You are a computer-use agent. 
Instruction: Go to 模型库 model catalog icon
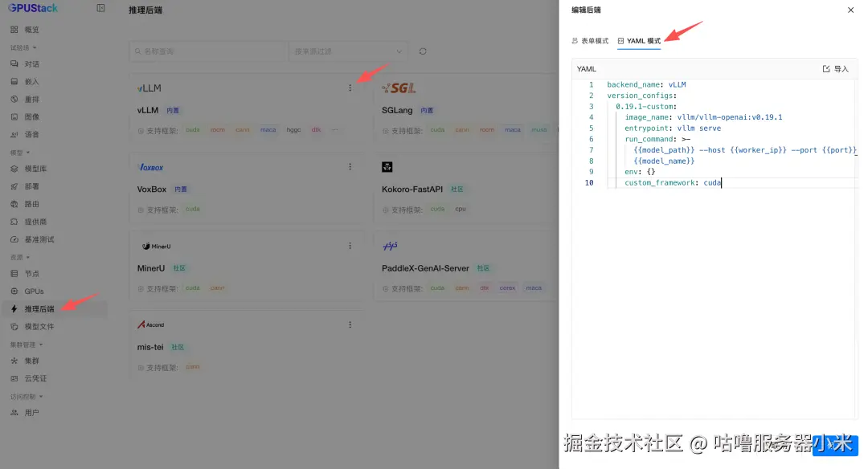pos(14,169)
